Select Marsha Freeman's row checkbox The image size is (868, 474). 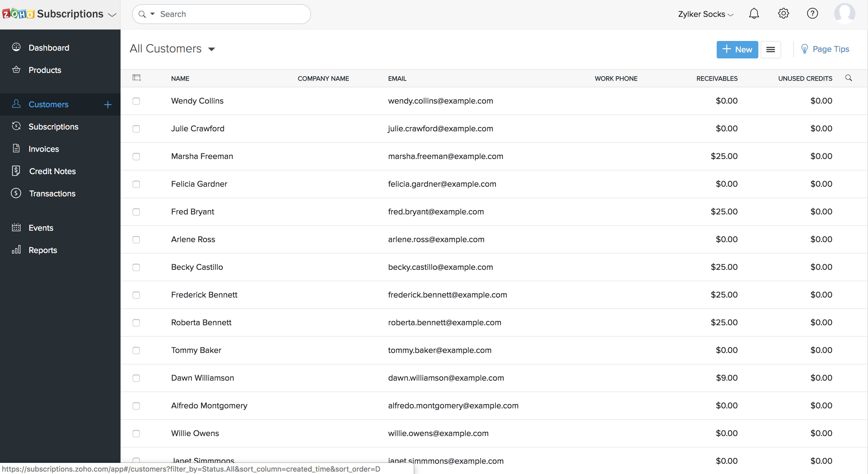pyautogui.click(x=136, y=157)
